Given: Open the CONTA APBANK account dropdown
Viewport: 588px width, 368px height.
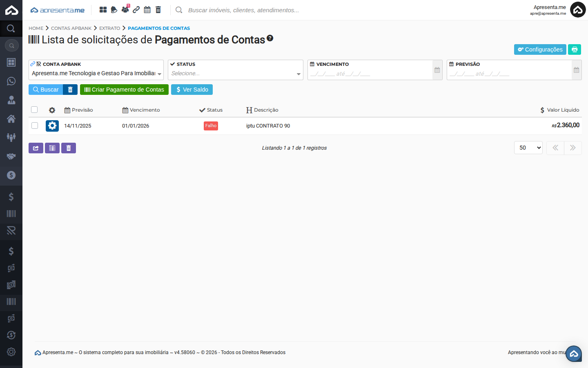Looking at the screenshot, I should point(96,73).
